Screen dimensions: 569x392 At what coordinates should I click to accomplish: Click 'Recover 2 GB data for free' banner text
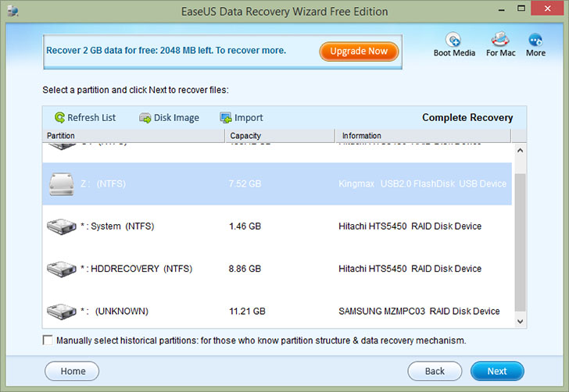click(x=166, y=51)
